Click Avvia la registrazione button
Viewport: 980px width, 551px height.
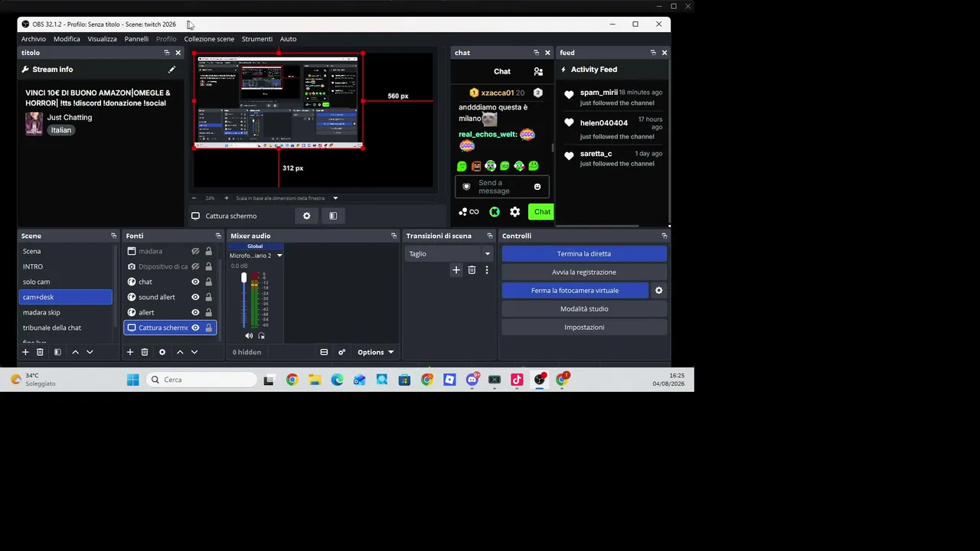click(584, 272)
